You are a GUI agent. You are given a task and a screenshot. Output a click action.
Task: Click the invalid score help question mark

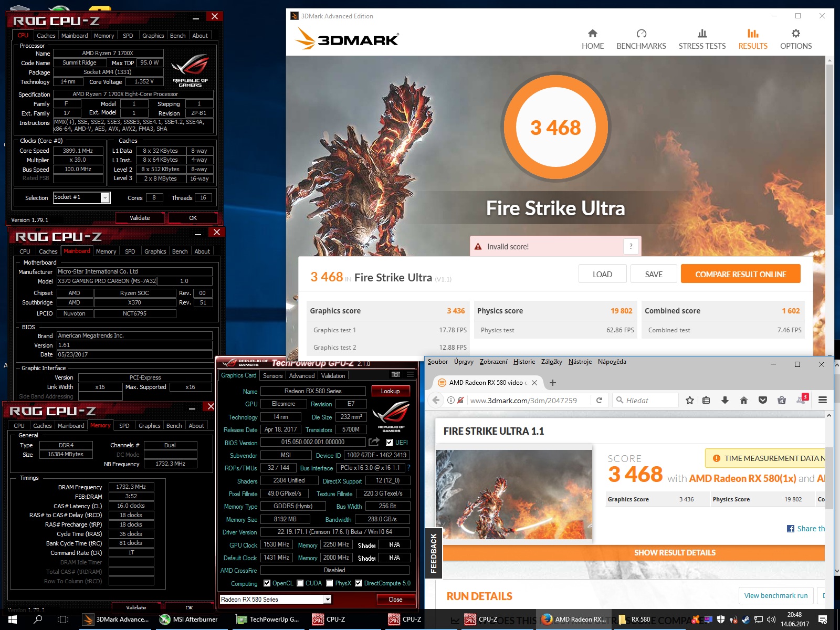click(631, 246)
